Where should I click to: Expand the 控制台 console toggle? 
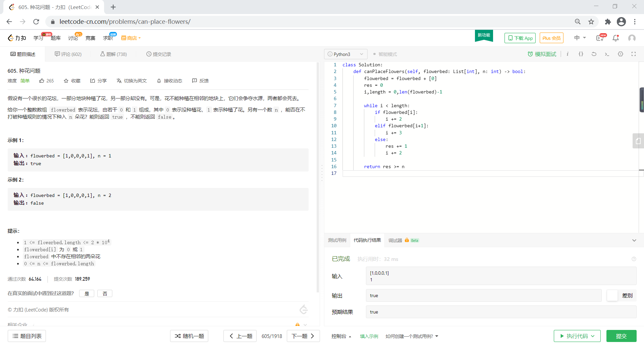point(341,336)
